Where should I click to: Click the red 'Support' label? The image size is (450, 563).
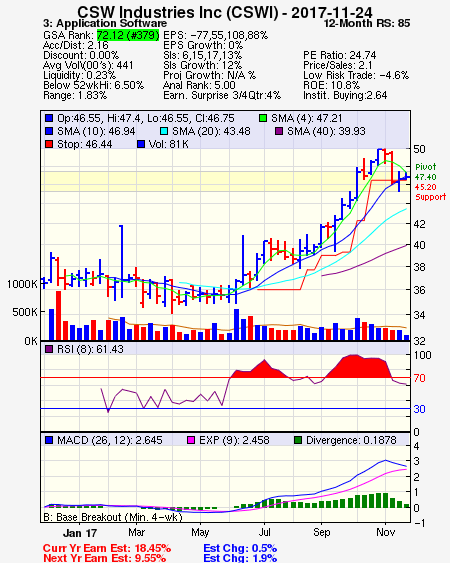pos(431,197)
